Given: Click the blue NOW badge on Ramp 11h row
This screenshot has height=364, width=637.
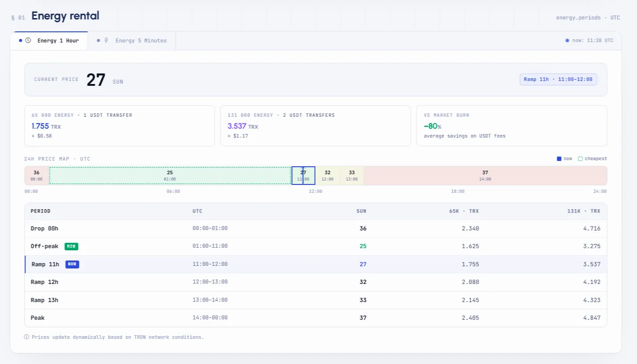Looking at the screenshot, I should point(72,264).
